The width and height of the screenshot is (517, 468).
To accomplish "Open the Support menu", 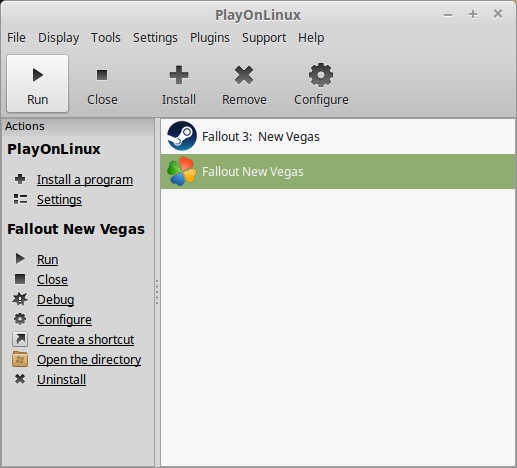I will [x=264, y=38].
